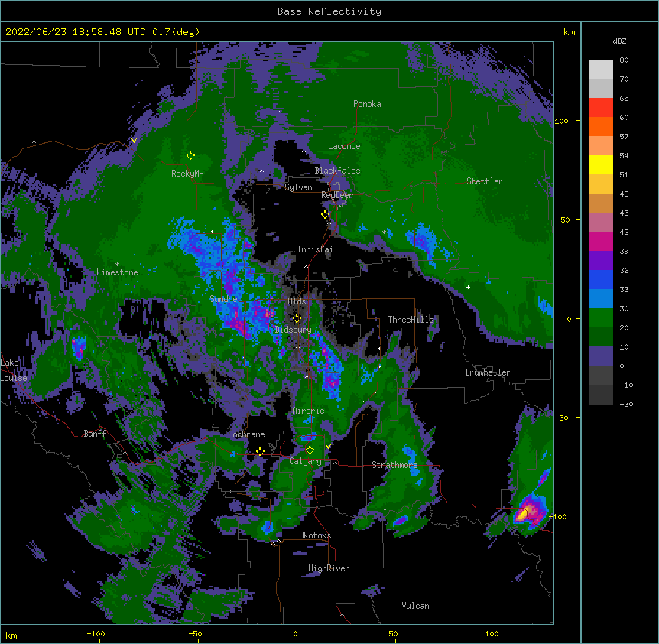Image resolution: width=659 pixels, height=644 pixels.
Task: Click the Cochrane label
Action: [246, 434]
